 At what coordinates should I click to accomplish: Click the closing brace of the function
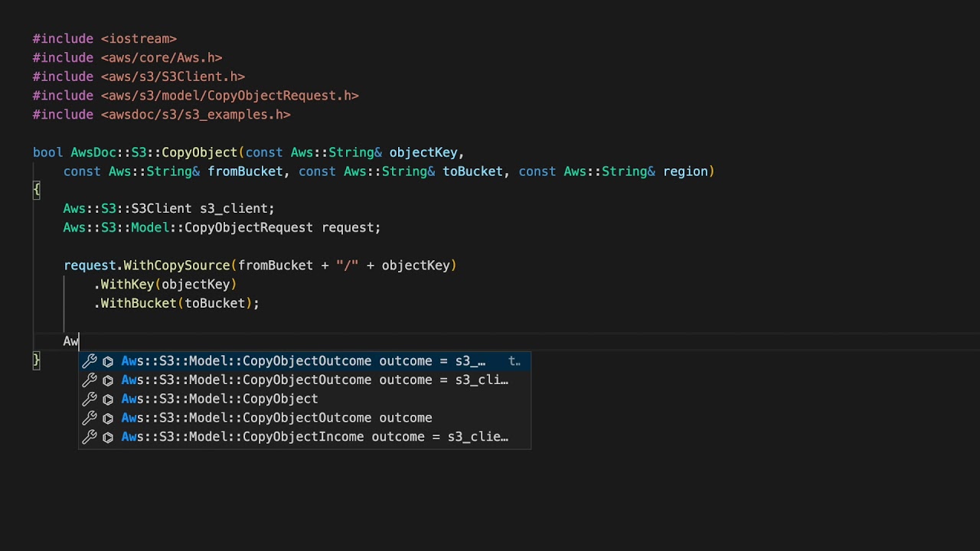pyautogui.click(x=37, y=360)
